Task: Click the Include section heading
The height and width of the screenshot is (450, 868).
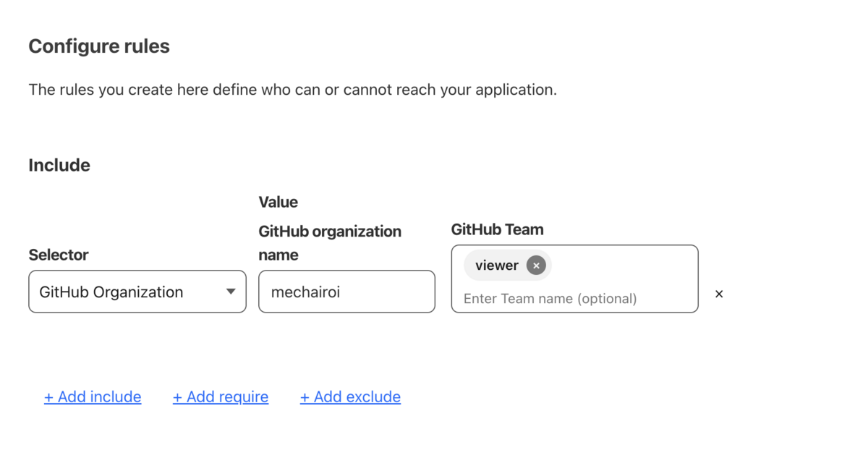Action: 59,165
